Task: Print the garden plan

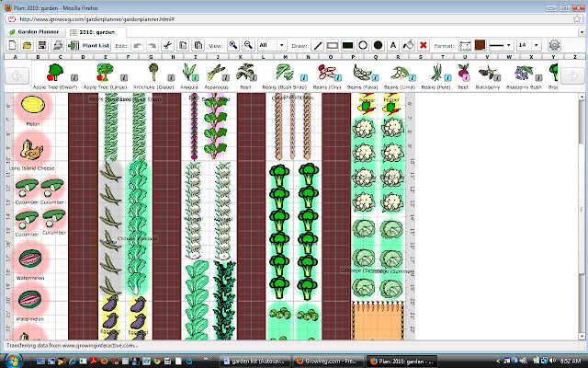Action: (57, 45)
